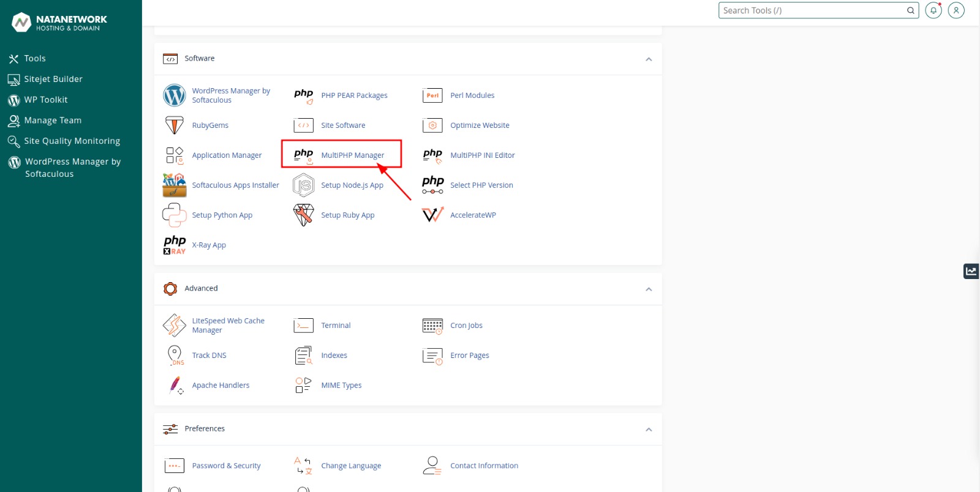Open LiteSpeed Web Cache Manager icon

pos(175,326)
